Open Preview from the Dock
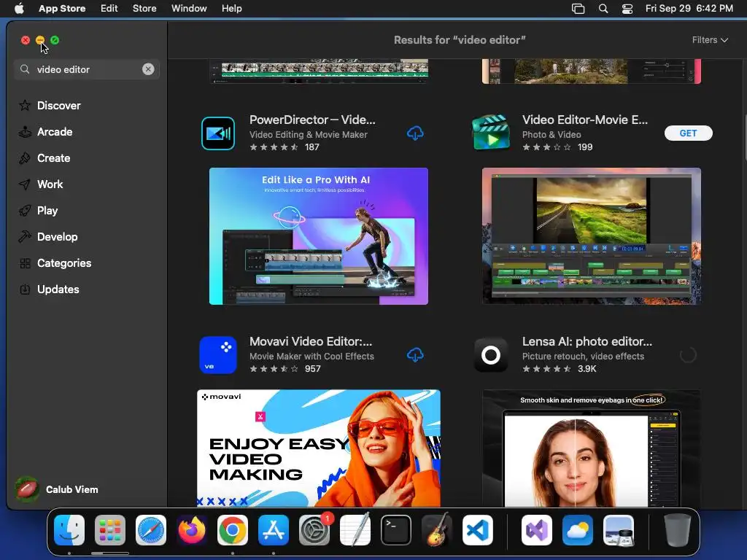The image size is (747, 560). point(619,530)
